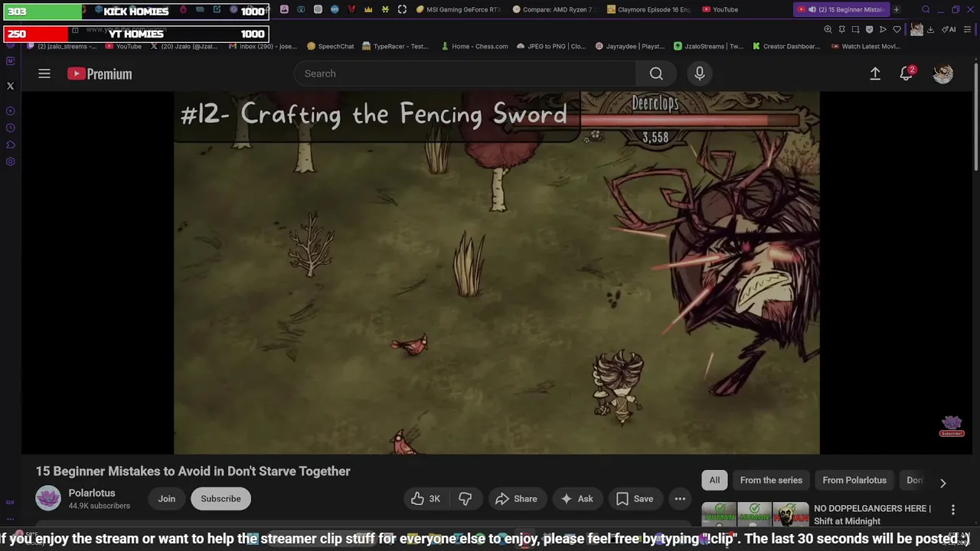This screenshot has width=980, height=551.
Task: Select the From the series chip
Action: point(771,480)
